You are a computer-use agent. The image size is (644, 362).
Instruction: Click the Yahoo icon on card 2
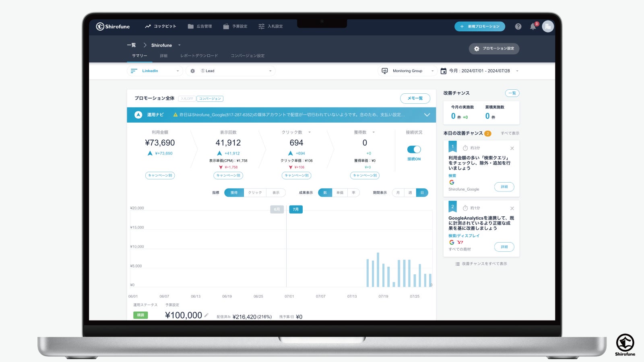point(460,242)
